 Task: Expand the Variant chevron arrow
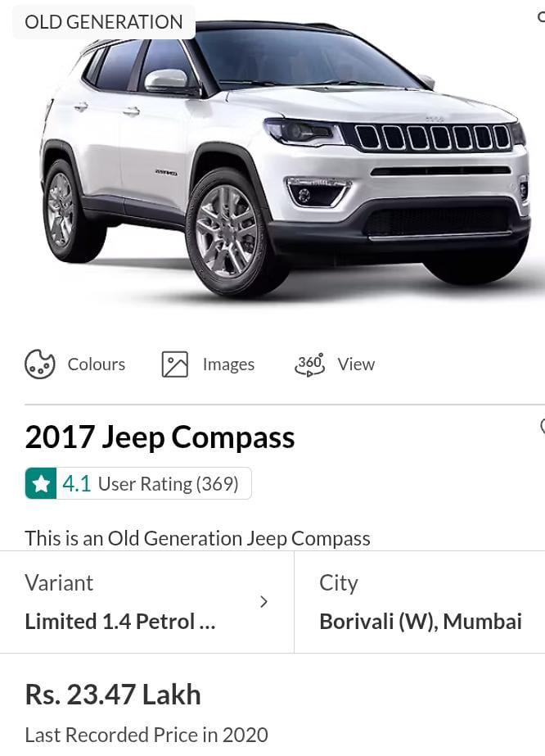[263, 602]
